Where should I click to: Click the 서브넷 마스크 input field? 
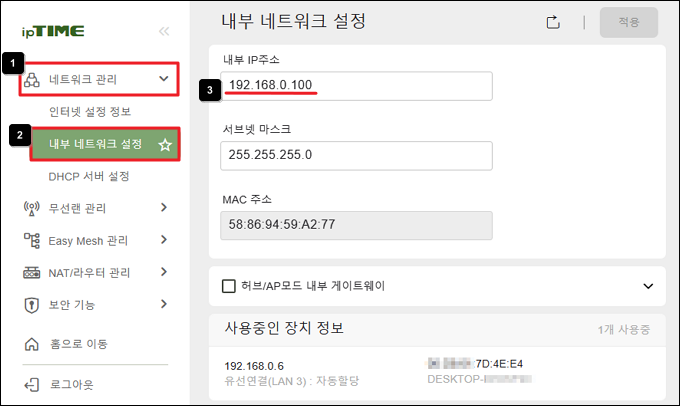click(356, 155)
